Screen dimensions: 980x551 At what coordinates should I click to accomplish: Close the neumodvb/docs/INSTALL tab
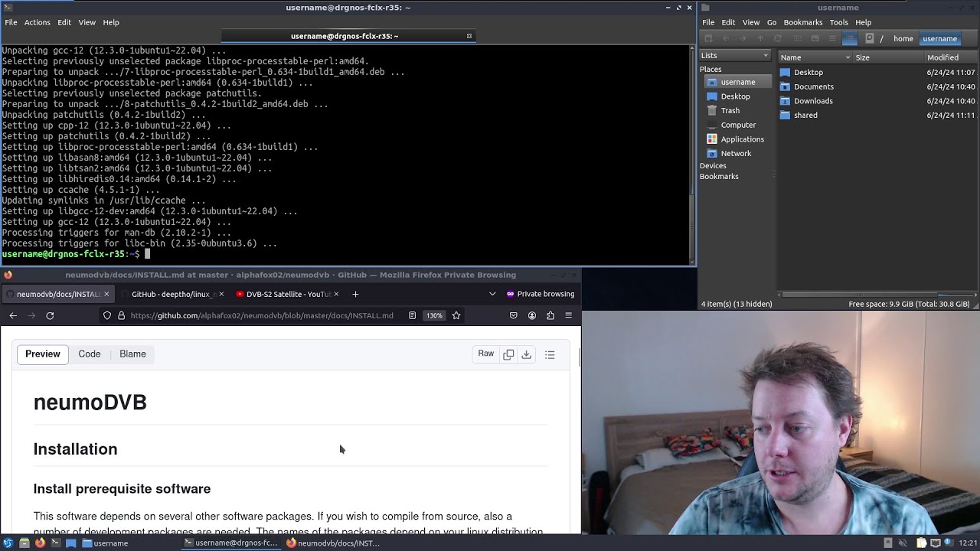tap(106, 294)
